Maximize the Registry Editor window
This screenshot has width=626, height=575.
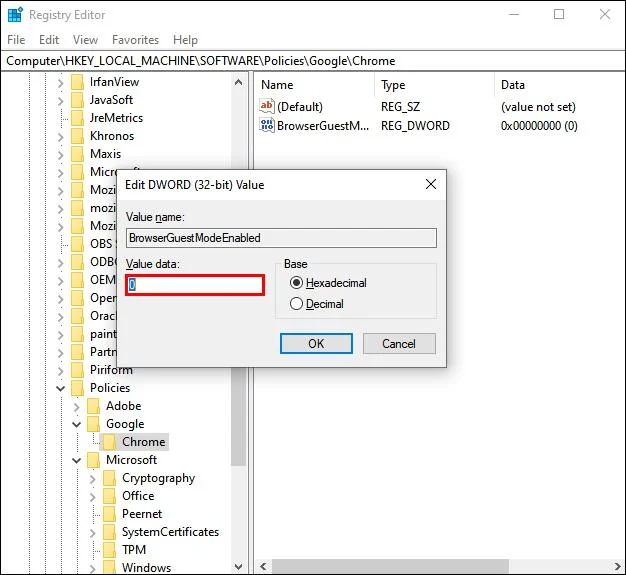pos(559,14)
